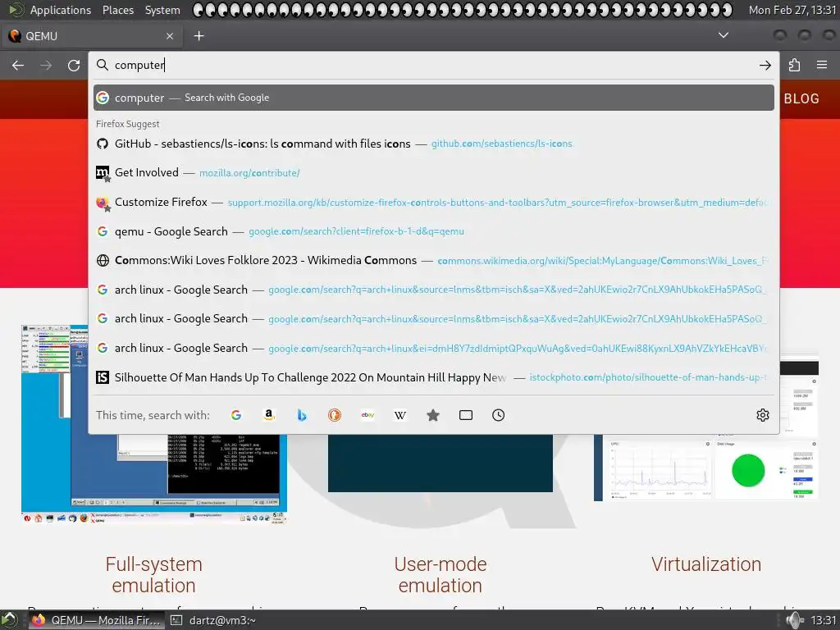Go back with the browser back arrow
This screenshot has height=630, width=840.
click(18, 66)
